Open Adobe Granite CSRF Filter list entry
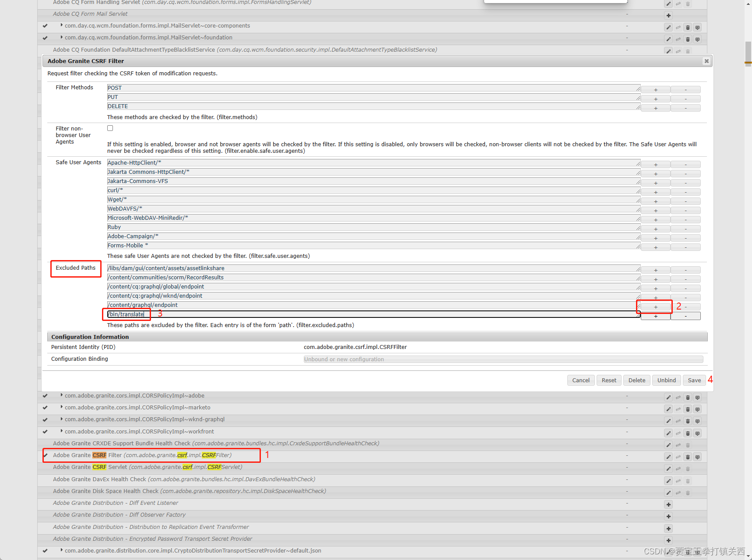The height and width of the screenshot is (560, 752). [142, 455]
